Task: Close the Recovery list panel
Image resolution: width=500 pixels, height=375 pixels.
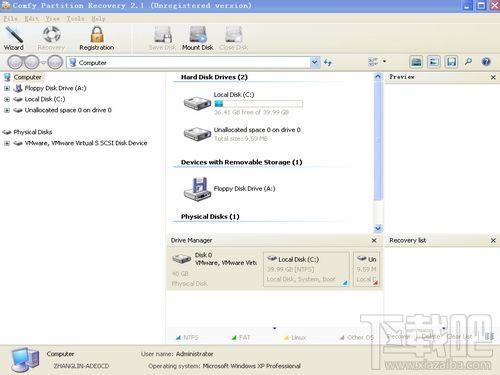Action: point(493,240)
